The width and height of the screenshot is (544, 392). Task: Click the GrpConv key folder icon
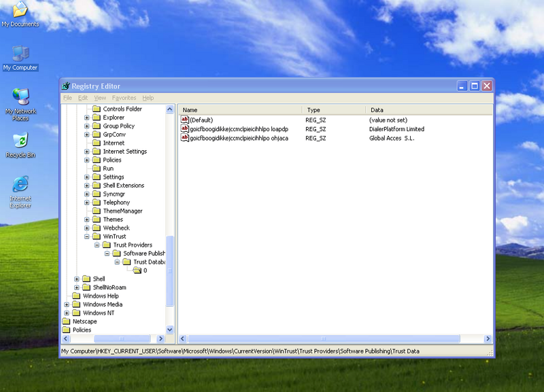click(x=97, y=134)
